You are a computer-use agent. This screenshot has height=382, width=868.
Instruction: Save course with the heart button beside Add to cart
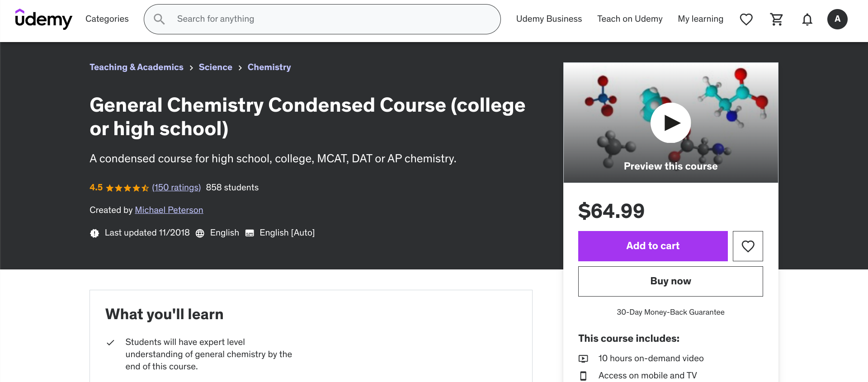[748, 246]
